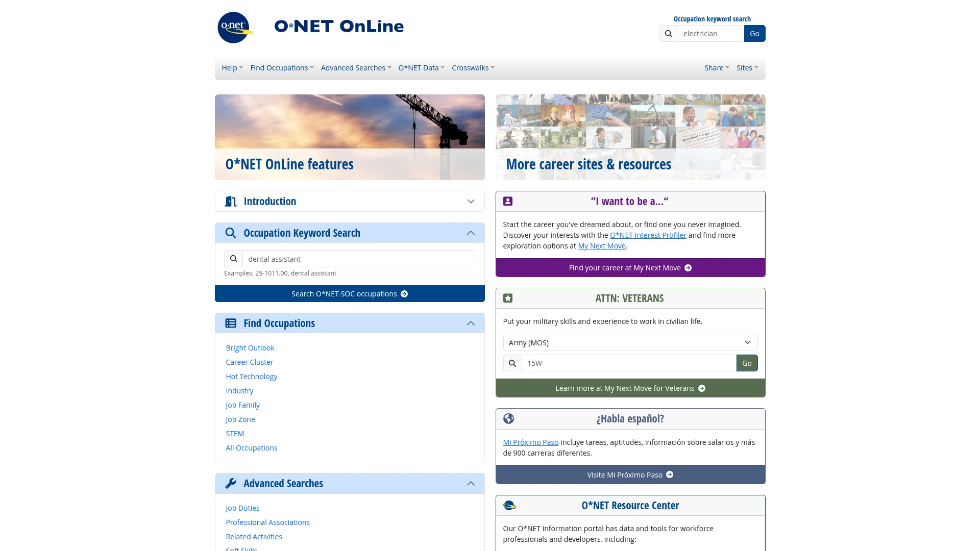The height and width of the screenshot is (551, 980).
Task: Open the Career Cluster link
Action: point(249,362)
